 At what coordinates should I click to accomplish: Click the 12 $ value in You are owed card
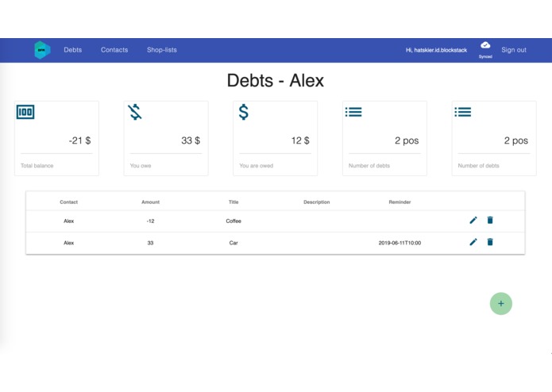[300, 140]
